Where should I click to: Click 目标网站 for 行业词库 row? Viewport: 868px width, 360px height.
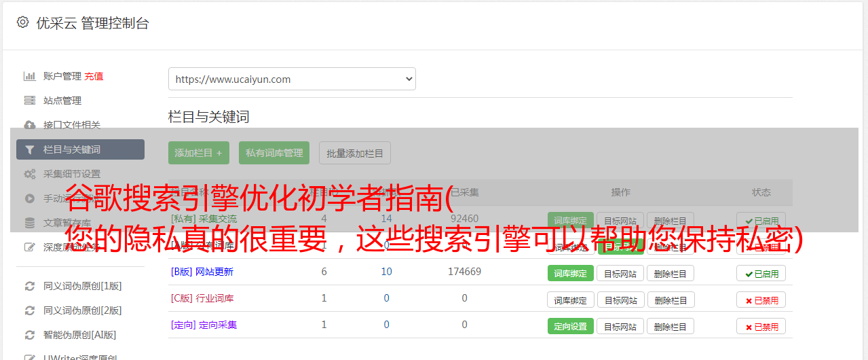click(x=620, y=300)
